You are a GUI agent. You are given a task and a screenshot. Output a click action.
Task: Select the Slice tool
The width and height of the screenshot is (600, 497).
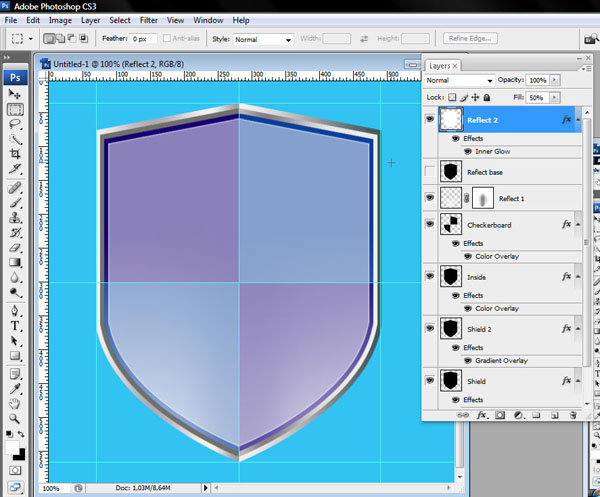15,169
